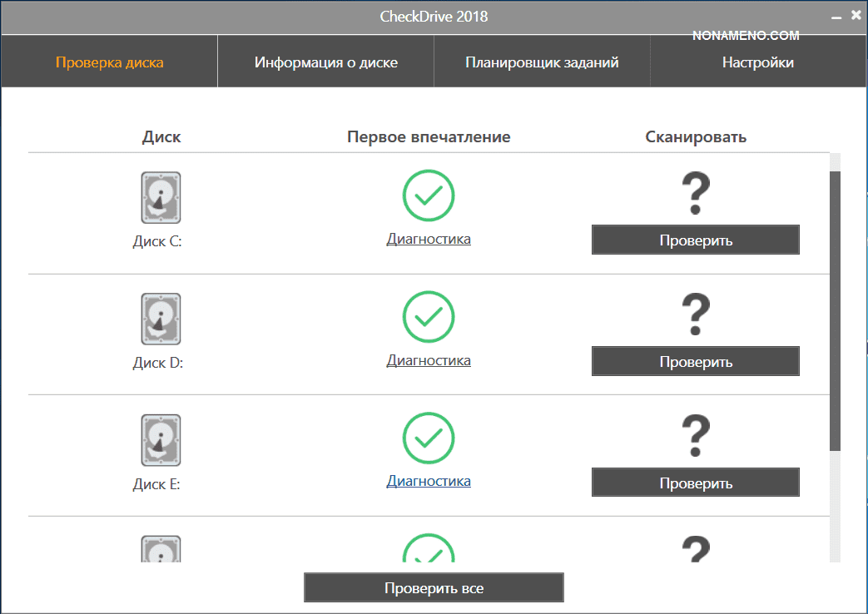Select the Проверка диска tab
868x614 pixels.
[x=109, y=62]
